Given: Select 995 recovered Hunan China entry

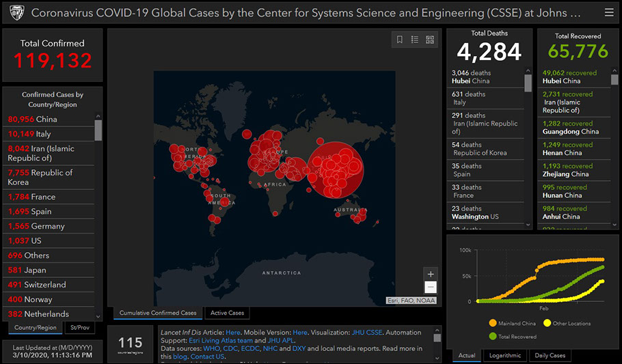Looking at the screenshot, I should point(576,191).
